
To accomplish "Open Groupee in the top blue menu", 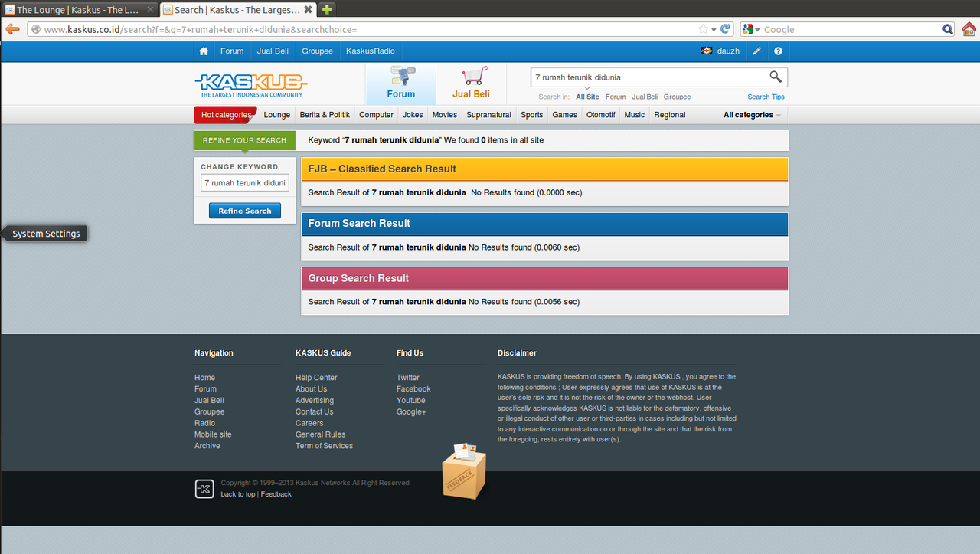I will (317, 51).
